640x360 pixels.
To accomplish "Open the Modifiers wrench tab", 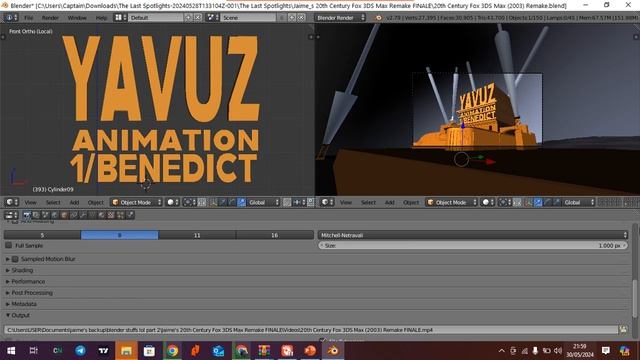I will pyautogui.click(x=83, y=215).
